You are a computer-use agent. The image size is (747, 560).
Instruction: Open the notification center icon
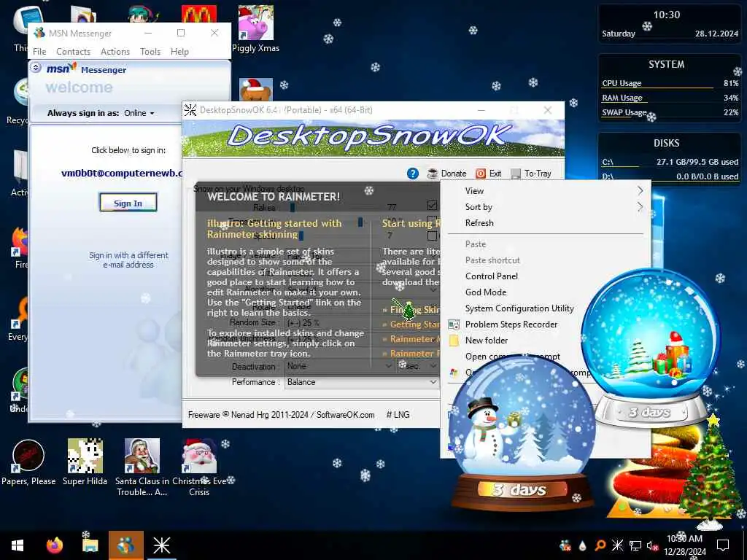[x=723, y=545]
